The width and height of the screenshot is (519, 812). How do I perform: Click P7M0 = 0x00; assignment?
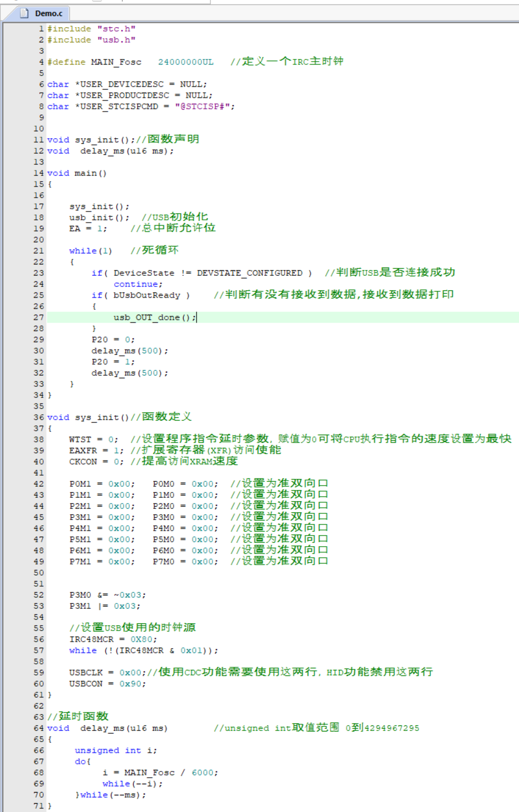(x=186, y=562)
